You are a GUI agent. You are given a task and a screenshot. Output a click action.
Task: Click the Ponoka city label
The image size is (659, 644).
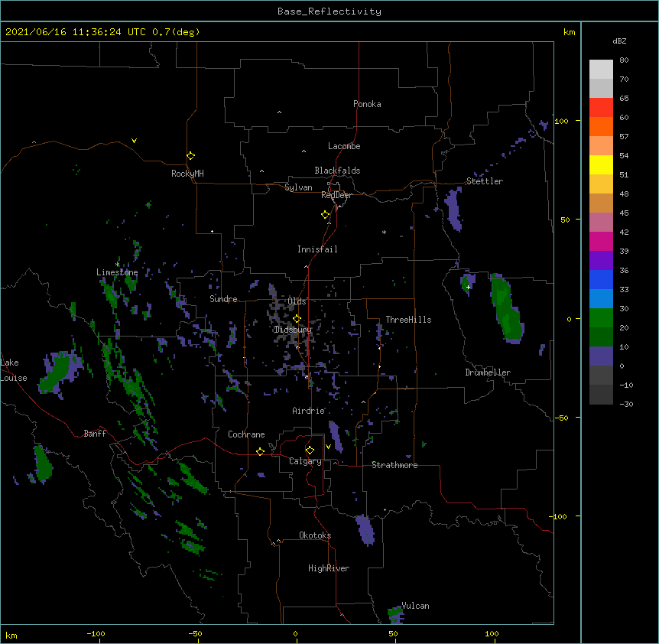pyautogui.click(x=367, y=104)
